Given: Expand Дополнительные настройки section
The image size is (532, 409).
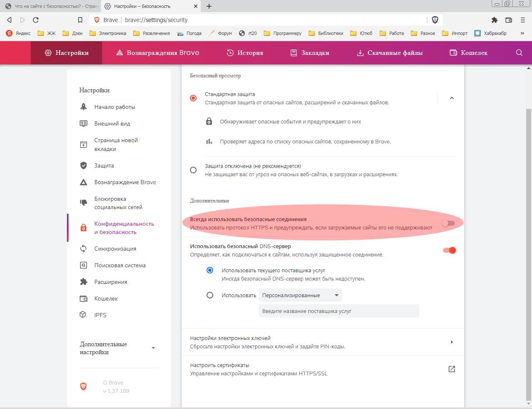Looking at the screenshot, I should (118, 348).
